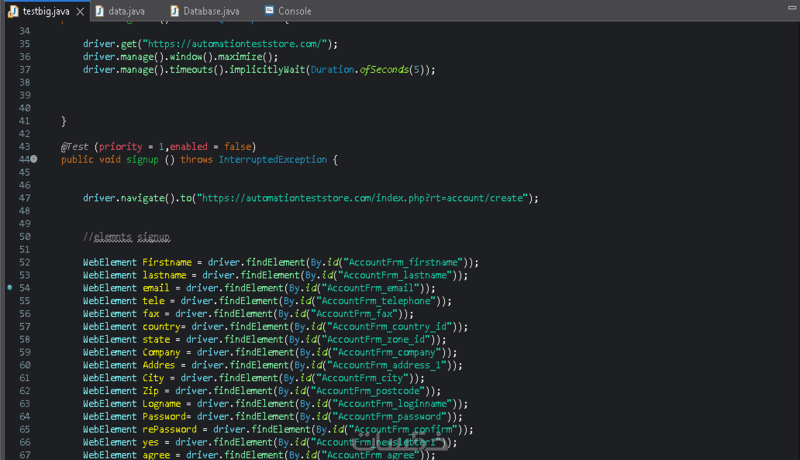The width and height of the screenshot is (800, 460).
Task: Click InterruptedException in the throws clause
Action: [272, 160]
